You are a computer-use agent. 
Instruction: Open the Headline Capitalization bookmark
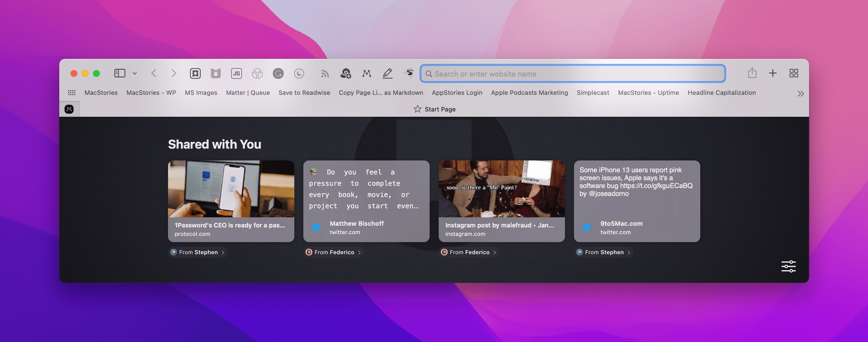722,93
